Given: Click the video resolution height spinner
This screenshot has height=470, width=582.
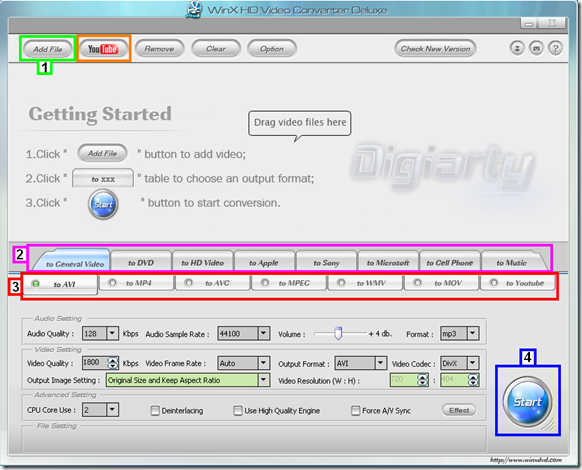Looking at the screenshot, I should pos(473,380).
